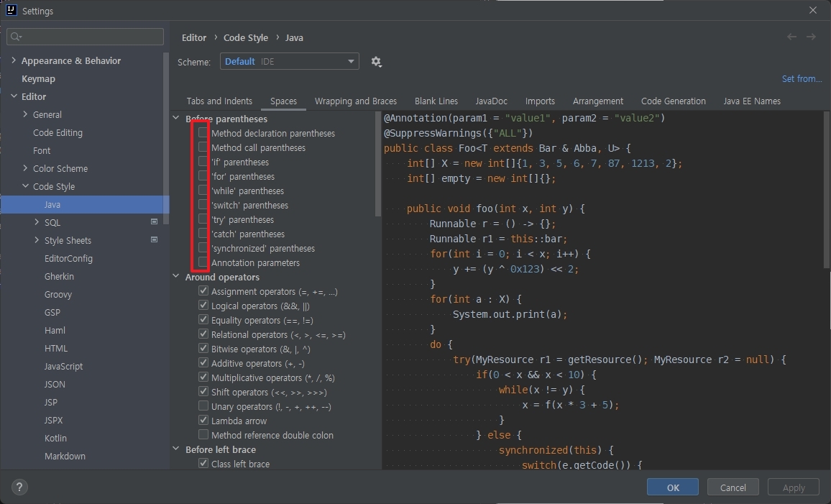Click Code Style in the breadcrumb
Image resolution: width=831 pixels, height=504 pixels.
(245, 37)
